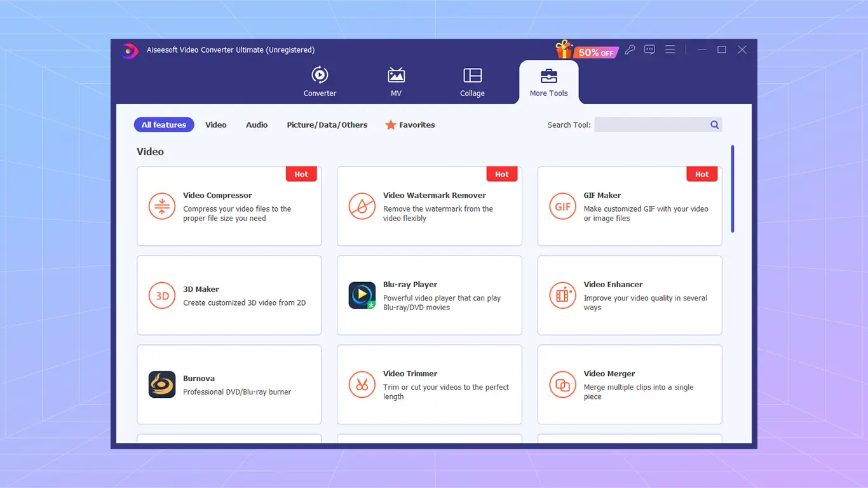Screen dimensions: 868x488
Task: Click the 3D Maker icon
Action: coord(162,295)
